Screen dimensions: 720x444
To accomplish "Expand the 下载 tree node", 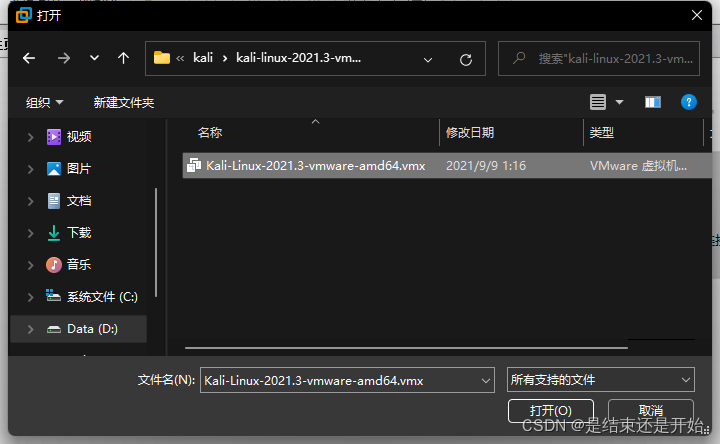I will [30, 233].
